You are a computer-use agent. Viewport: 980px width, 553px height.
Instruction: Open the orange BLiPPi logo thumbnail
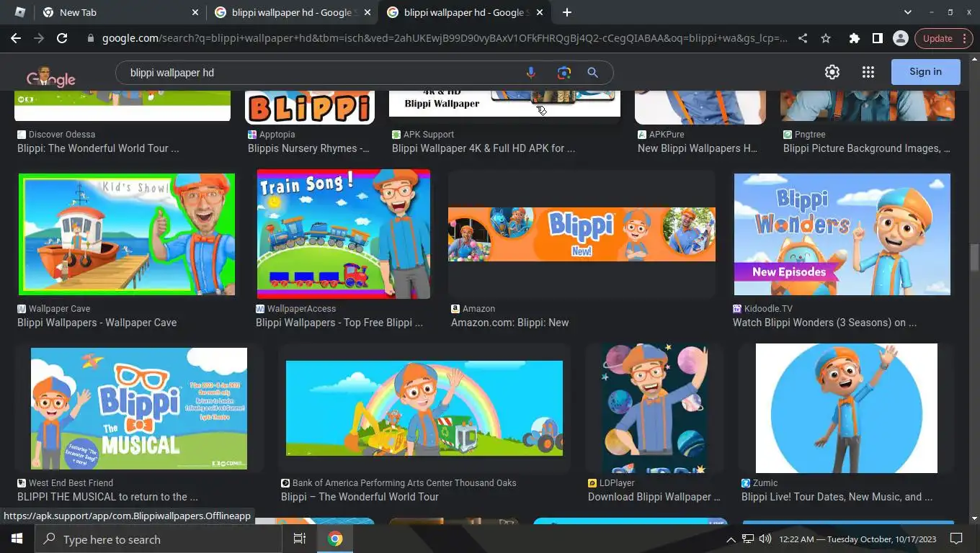pyautogui.click(x=310, y=107)
